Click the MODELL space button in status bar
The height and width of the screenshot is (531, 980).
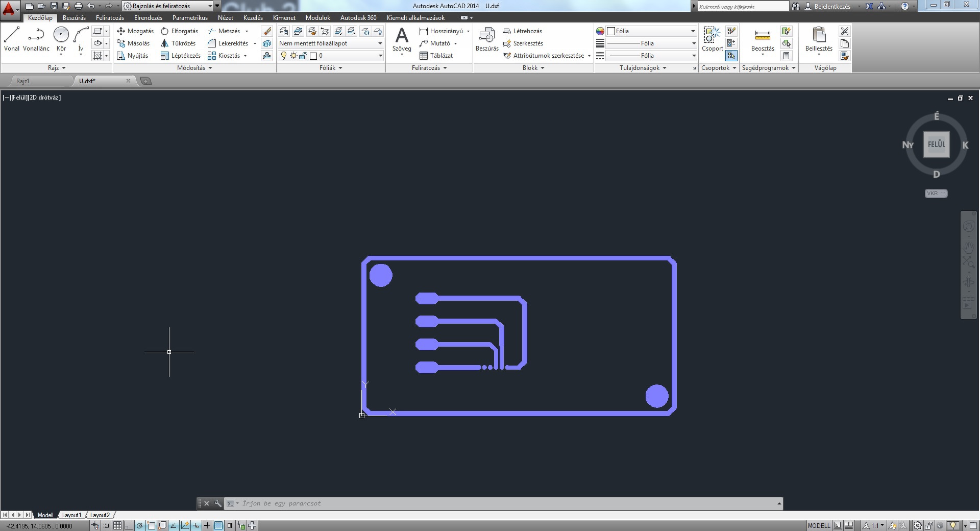(819, 525)
